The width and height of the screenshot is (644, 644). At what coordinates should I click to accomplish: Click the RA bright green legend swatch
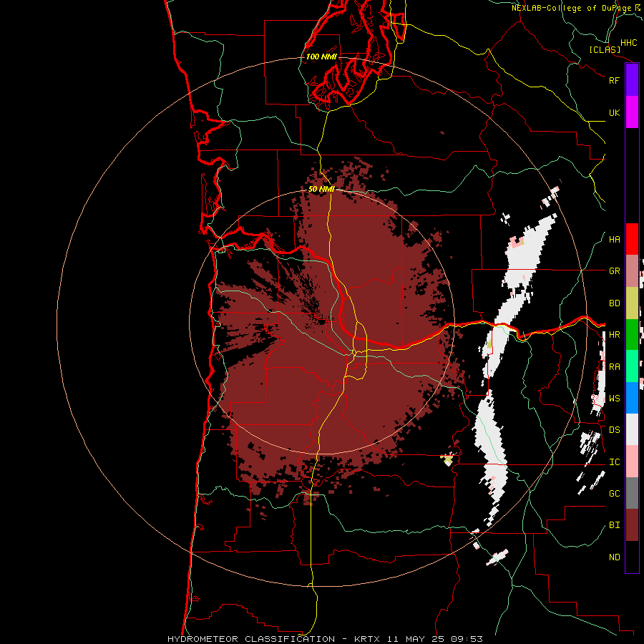(x=632, y=366)
